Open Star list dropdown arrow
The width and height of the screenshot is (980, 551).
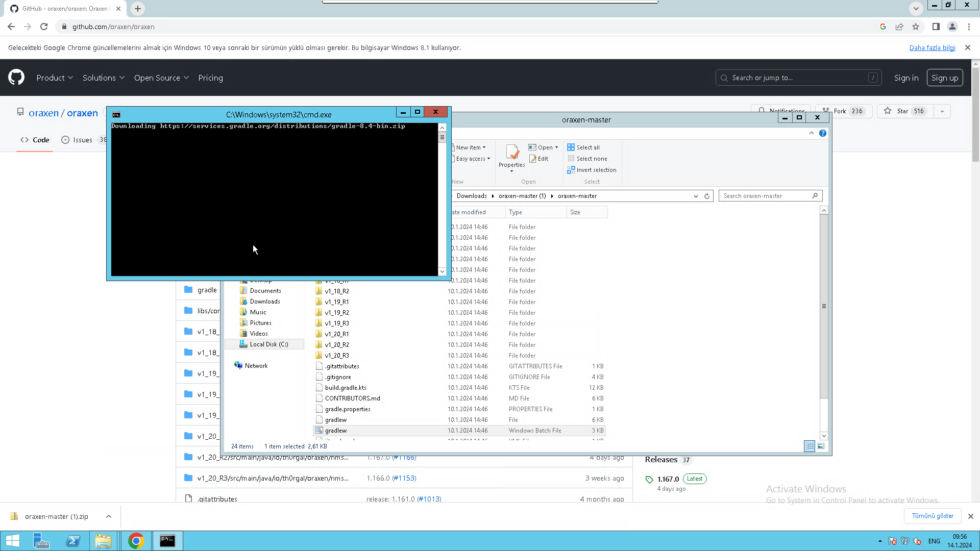(x=942, y=111)
